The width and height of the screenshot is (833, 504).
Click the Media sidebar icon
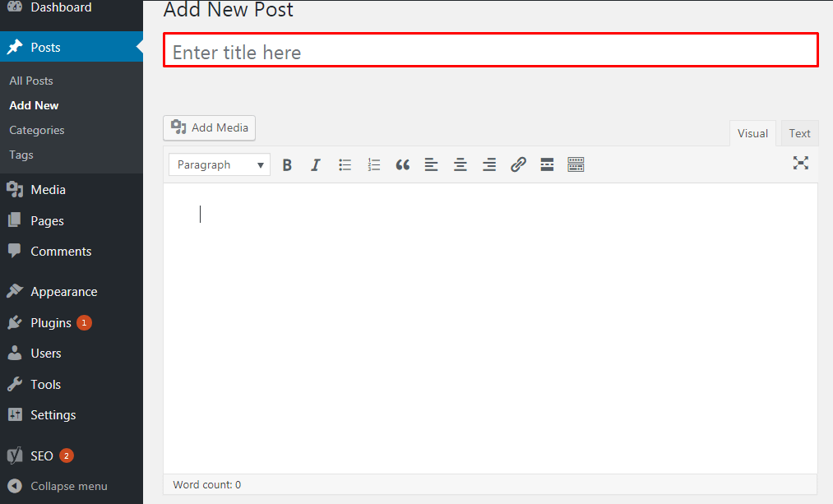click(15, 190)
